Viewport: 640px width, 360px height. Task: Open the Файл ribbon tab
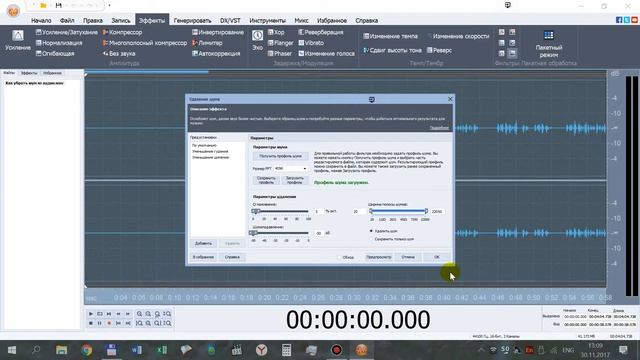67,20
